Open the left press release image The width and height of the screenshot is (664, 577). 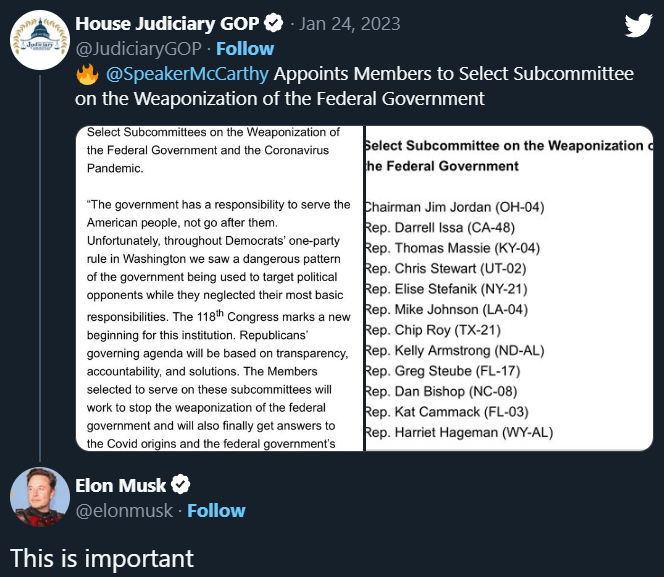(x=219, y=288)
